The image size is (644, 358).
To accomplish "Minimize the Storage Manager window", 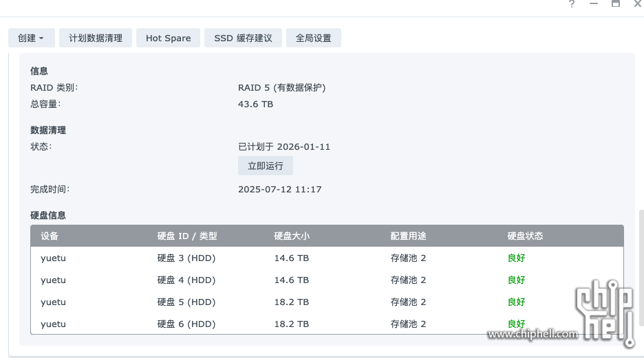I will tap(594, 3).
